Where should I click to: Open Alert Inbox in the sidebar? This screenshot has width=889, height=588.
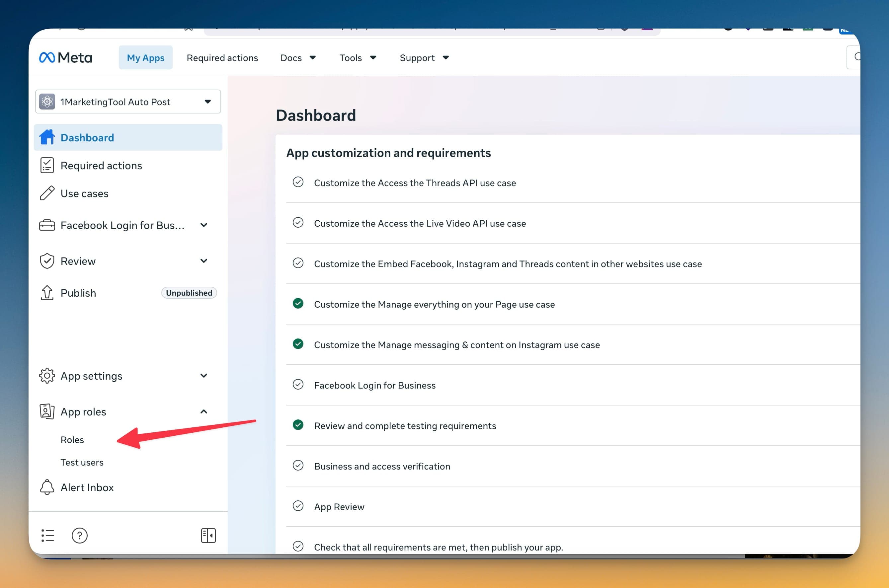pos(87,487)
